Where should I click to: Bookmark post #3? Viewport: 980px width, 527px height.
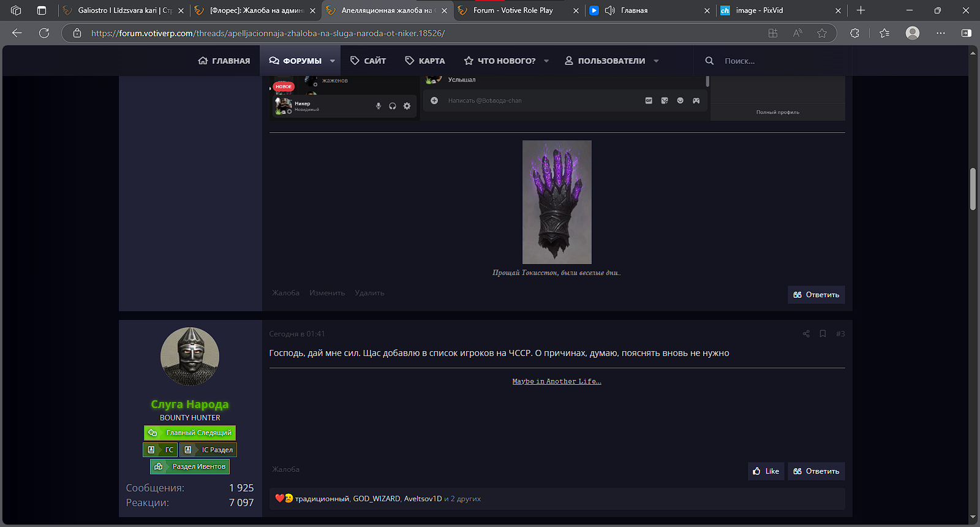[823, 334]
